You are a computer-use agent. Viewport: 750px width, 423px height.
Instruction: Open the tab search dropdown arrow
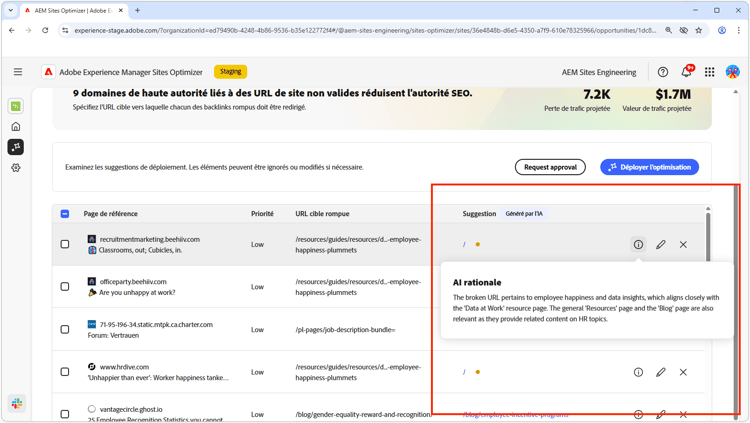click(x=11, y=10)
